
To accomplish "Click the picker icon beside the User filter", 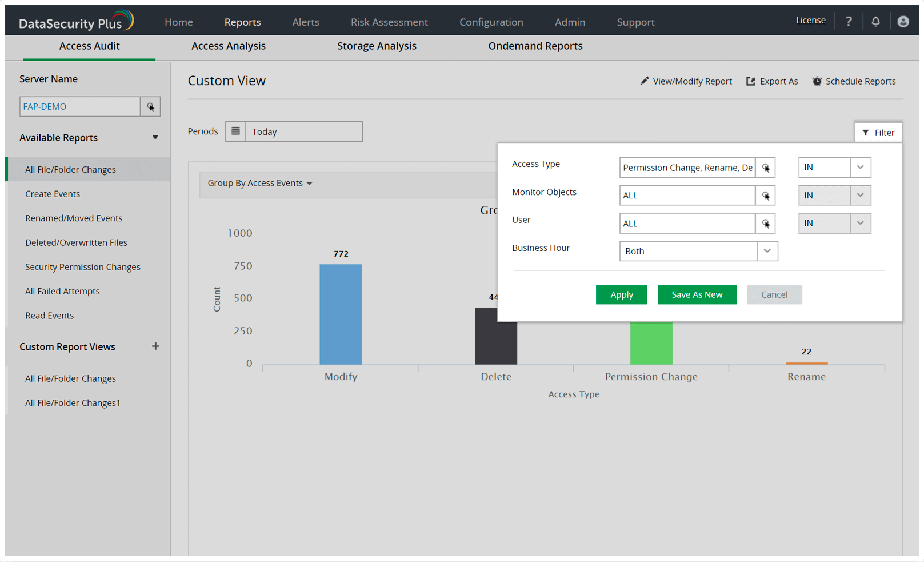I will point(766,223).
